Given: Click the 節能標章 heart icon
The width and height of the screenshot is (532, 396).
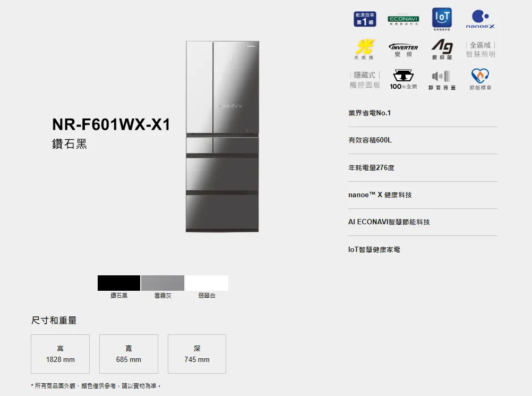Looking at the screenshot, I should click(x=480, y=80).
